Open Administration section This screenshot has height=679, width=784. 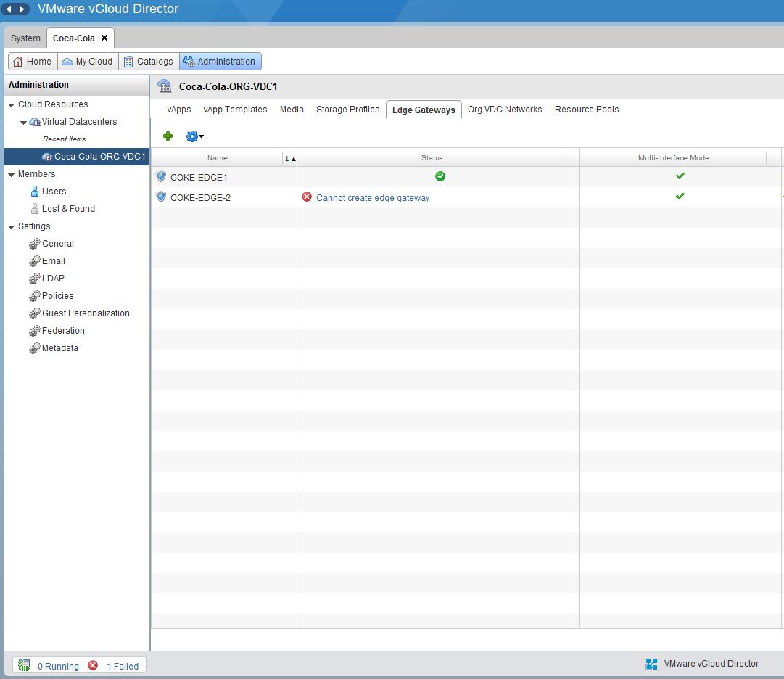point(220,62)
